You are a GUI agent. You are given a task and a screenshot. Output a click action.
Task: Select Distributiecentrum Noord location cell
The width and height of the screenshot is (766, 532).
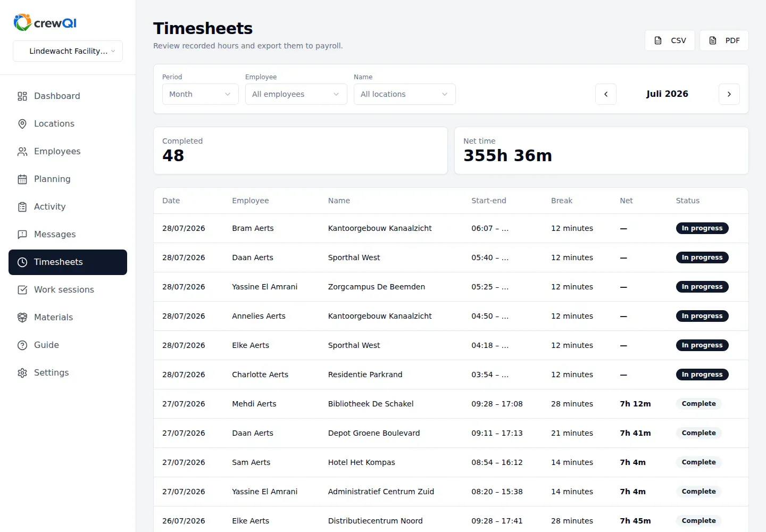[375, 521]
